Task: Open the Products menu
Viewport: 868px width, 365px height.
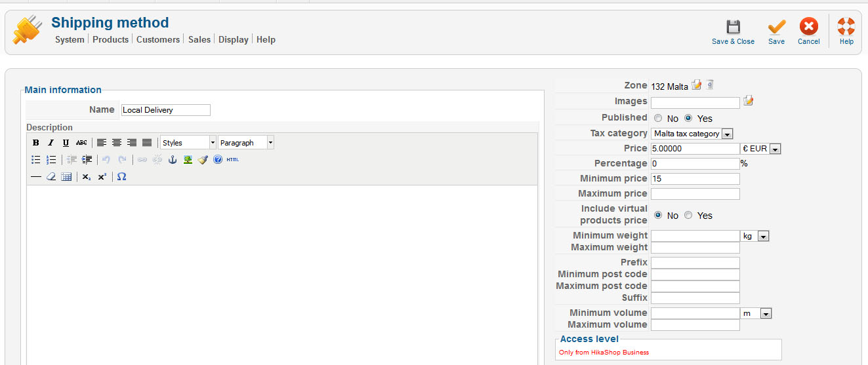Action: [x=110, y=39]
